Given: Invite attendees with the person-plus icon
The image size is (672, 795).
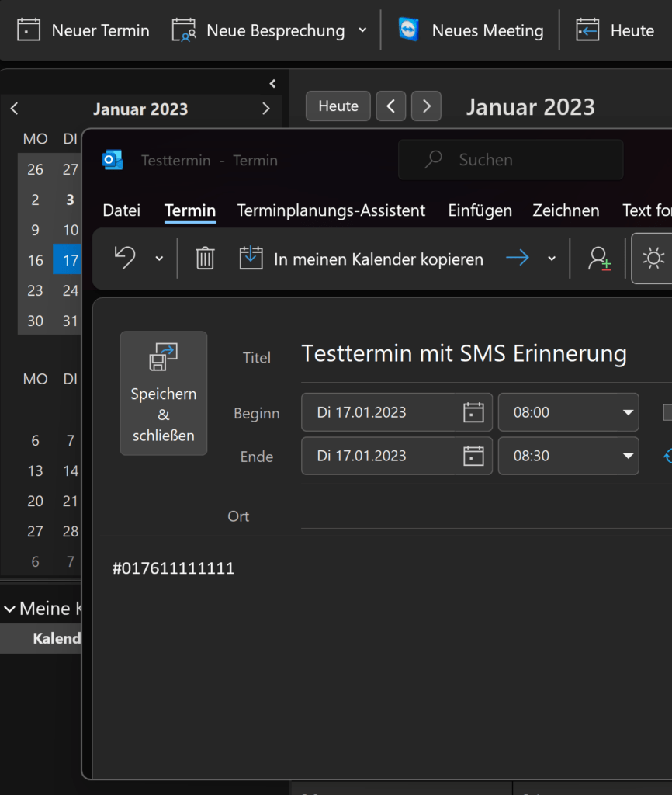Looking at the screenshot, I should point(599,259).
